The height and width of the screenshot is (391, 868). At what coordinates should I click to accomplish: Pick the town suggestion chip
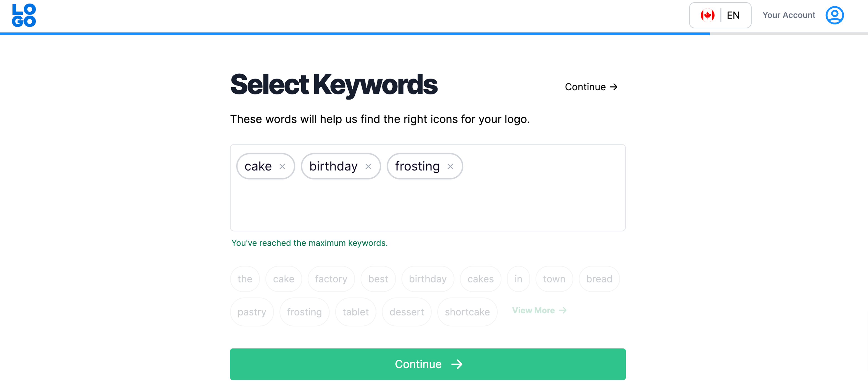[x=554, y=279]
